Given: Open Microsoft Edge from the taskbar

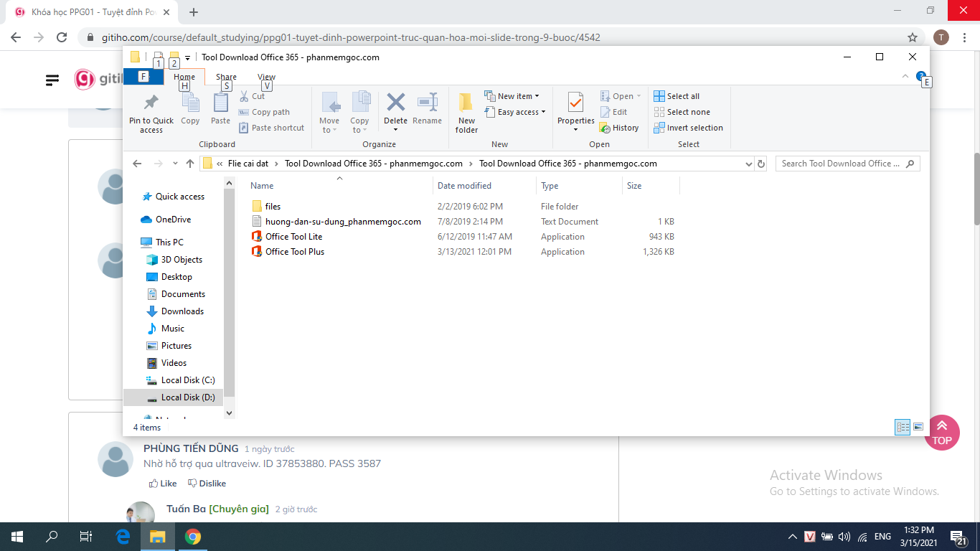Looking at the screenshot, I should click(123, 536).
